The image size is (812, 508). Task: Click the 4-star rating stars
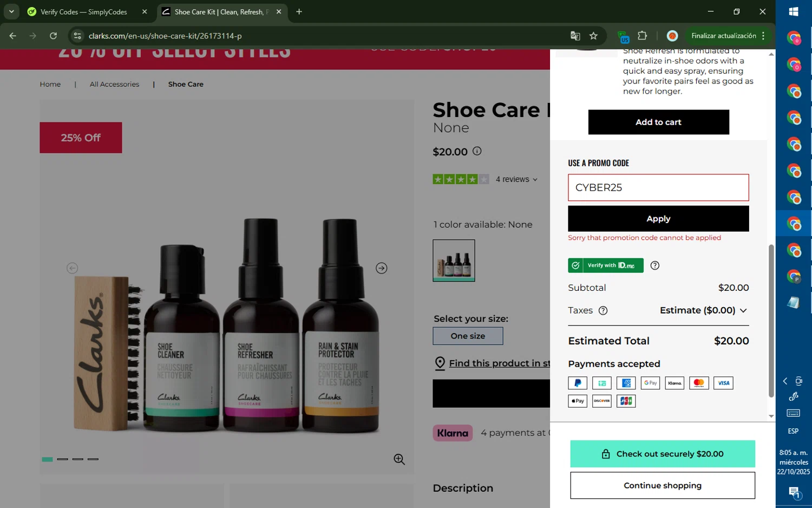pos(461,179)
